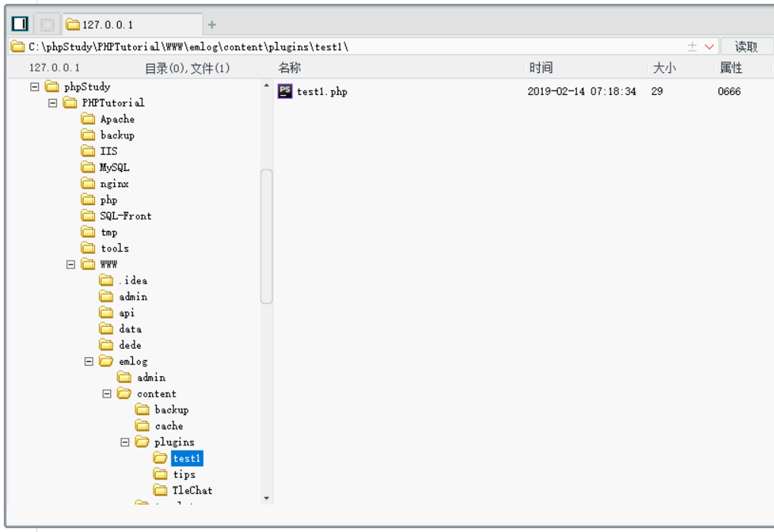Select the content folder label
This screenshot has width=774, height=532.
(157, 394)
